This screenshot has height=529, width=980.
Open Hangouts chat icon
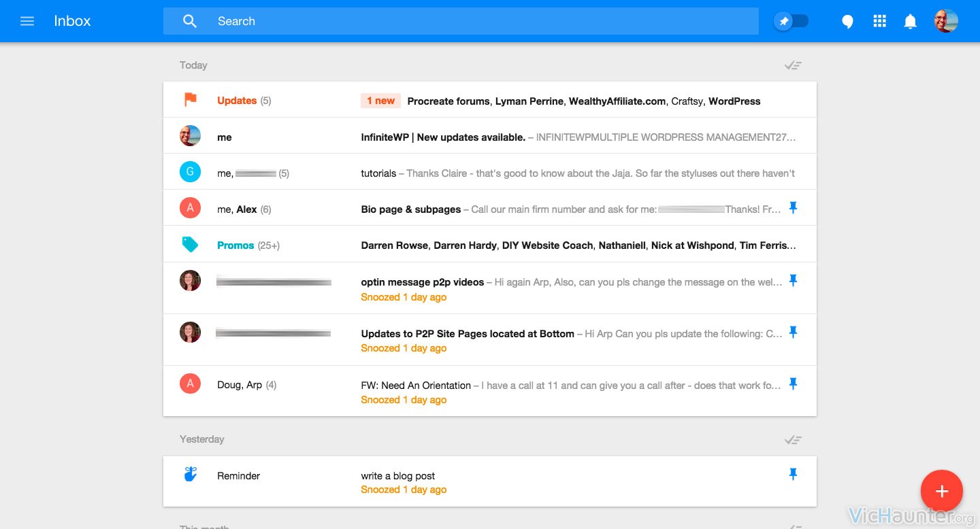[x=847, y=22]
